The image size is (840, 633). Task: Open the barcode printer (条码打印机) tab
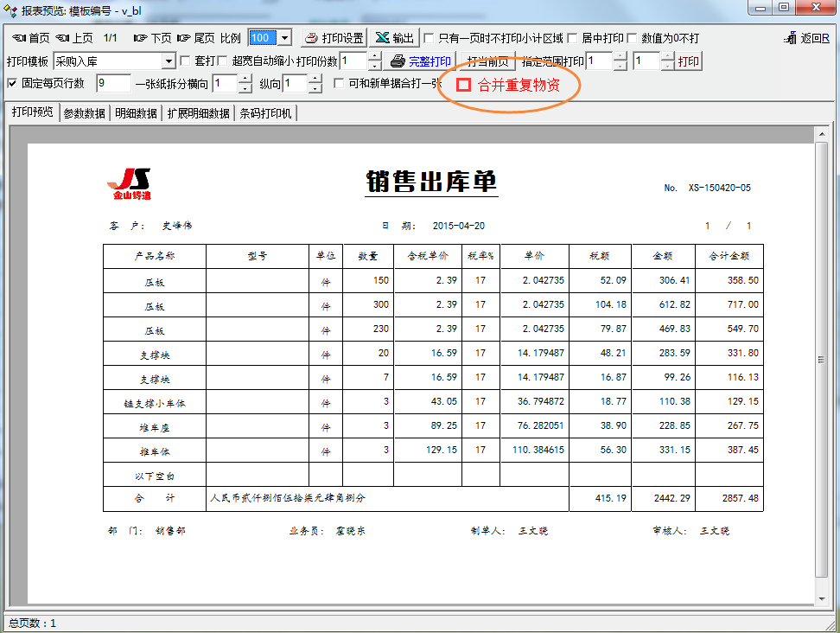[x=265, y=113]
